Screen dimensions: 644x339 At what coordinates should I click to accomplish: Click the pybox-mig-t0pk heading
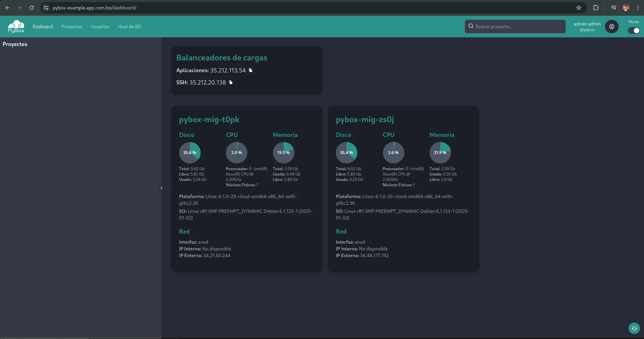(209, 119)
